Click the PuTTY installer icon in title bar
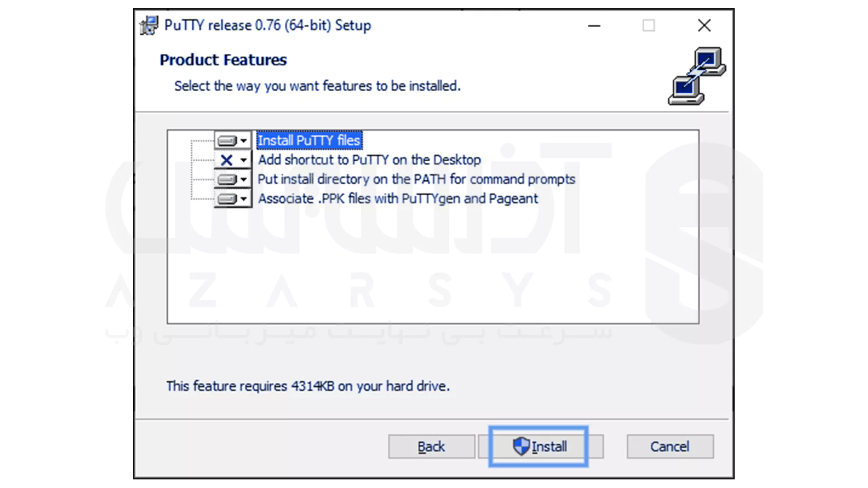Screen dimensions: 868x488 149,25
